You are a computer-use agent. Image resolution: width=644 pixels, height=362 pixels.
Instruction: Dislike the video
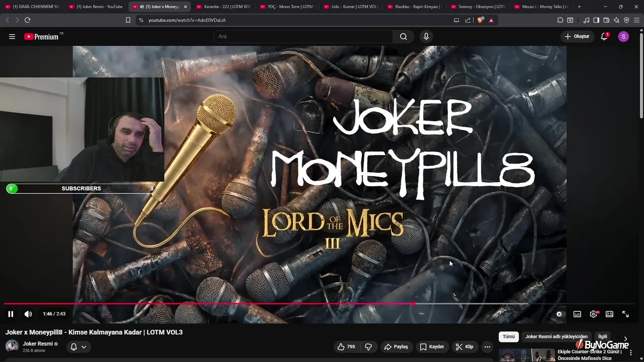[x=368, y=346]
